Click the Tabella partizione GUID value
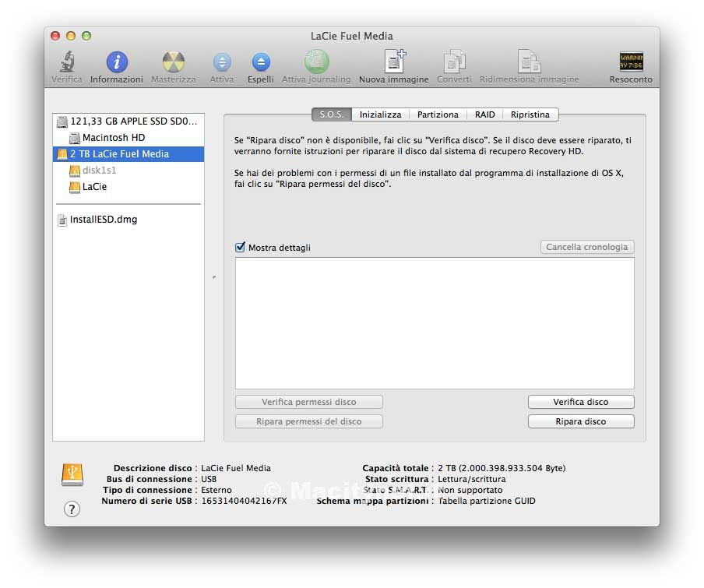The width and height of the screenshot is (704, 588). point(487,501)
